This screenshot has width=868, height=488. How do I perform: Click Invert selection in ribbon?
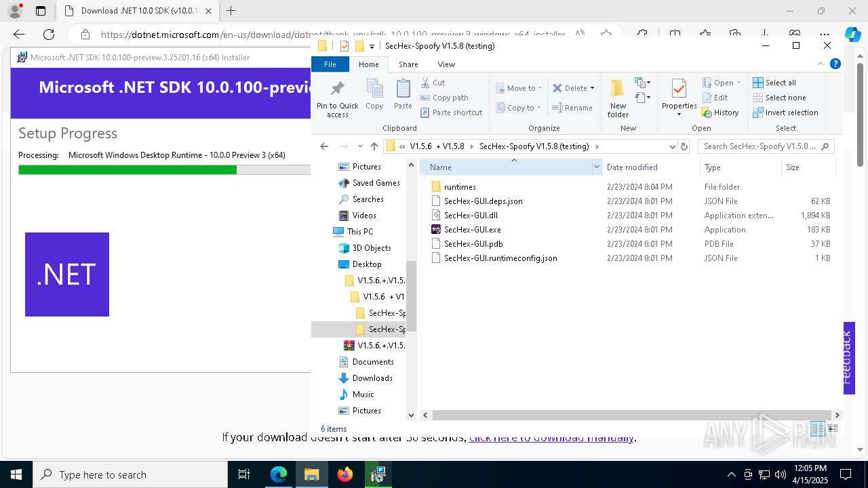click(x=785, y=113)
